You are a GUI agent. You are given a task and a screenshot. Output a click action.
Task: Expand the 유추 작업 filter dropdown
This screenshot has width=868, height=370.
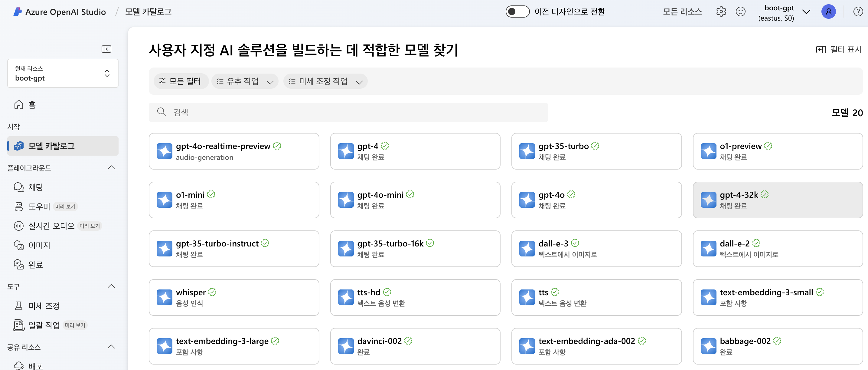245,81
